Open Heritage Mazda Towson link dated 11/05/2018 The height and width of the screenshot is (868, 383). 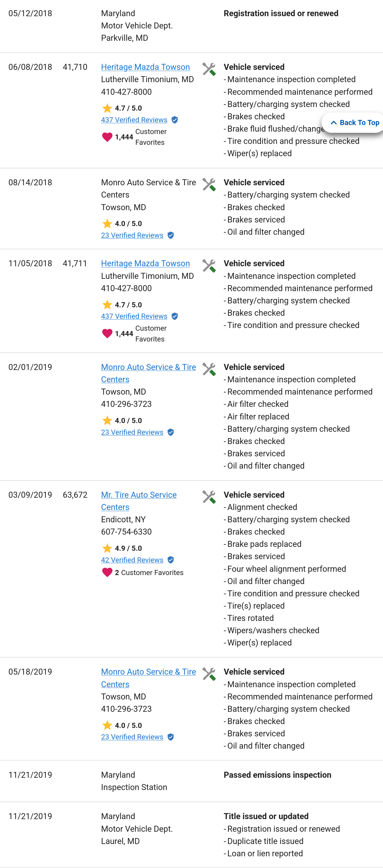tap(145, 264)
